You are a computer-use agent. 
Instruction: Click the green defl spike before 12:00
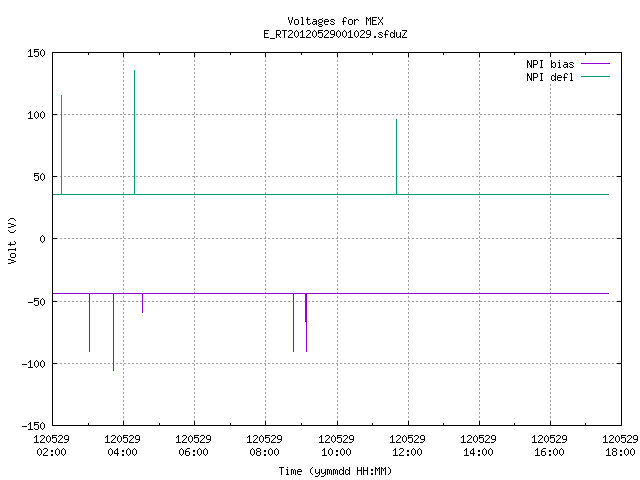[396, 157]
